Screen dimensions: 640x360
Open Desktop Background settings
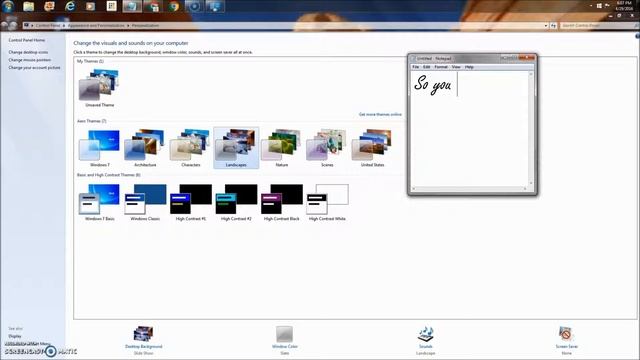(143, 340)
